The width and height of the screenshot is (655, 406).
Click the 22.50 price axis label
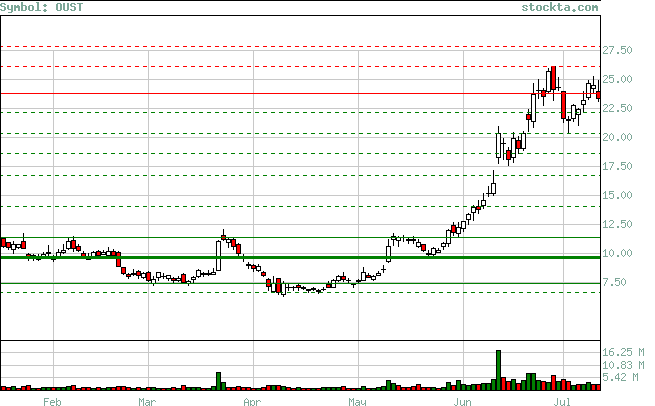coord(617,108)
